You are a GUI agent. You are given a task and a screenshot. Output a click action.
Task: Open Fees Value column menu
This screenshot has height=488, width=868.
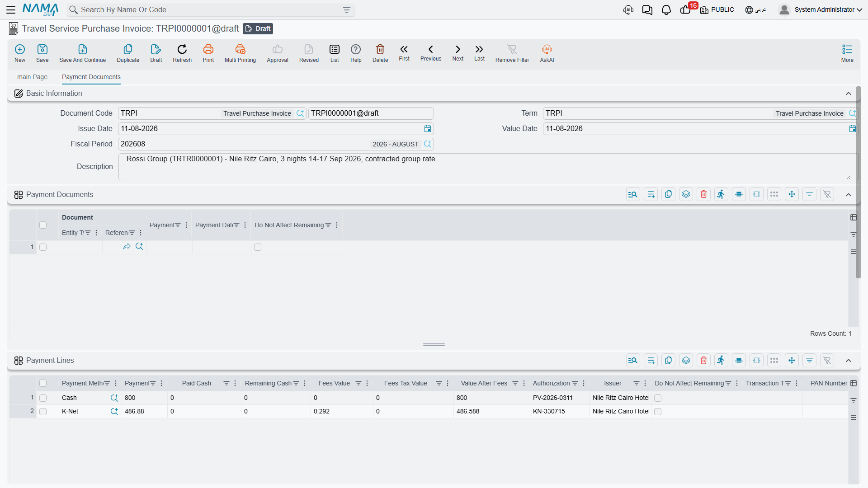(367, 383)
